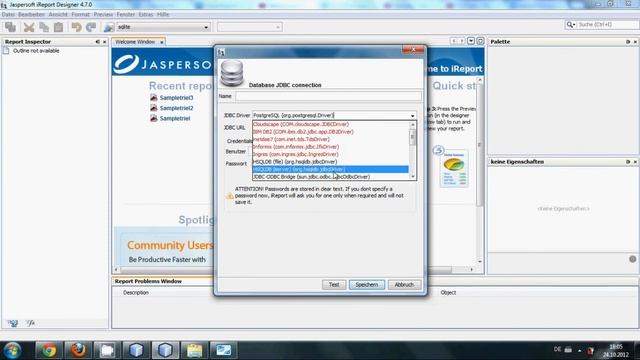Click the Copy toolbar icon
This screenshot has height=360, width=640.
[x=44, y=27]
